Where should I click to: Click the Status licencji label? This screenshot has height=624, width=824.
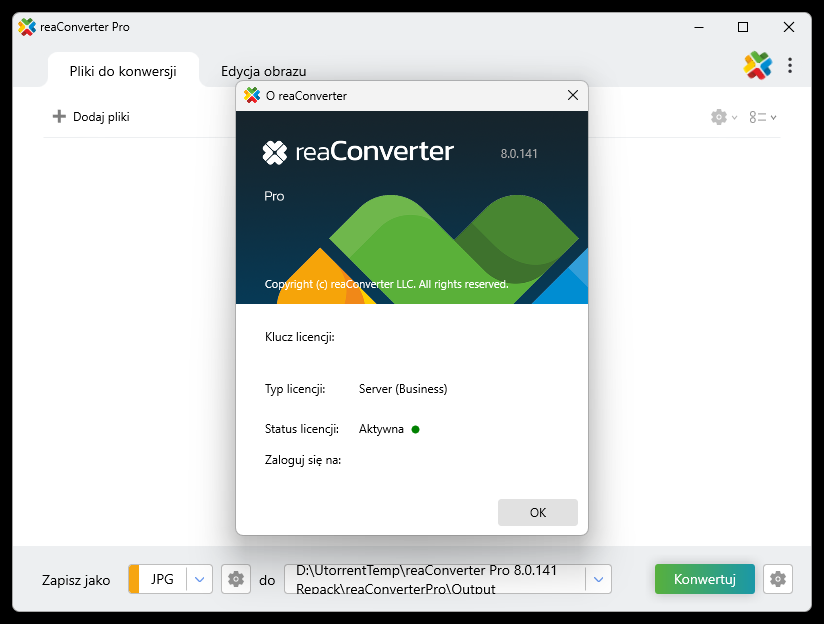click(302, 429)
